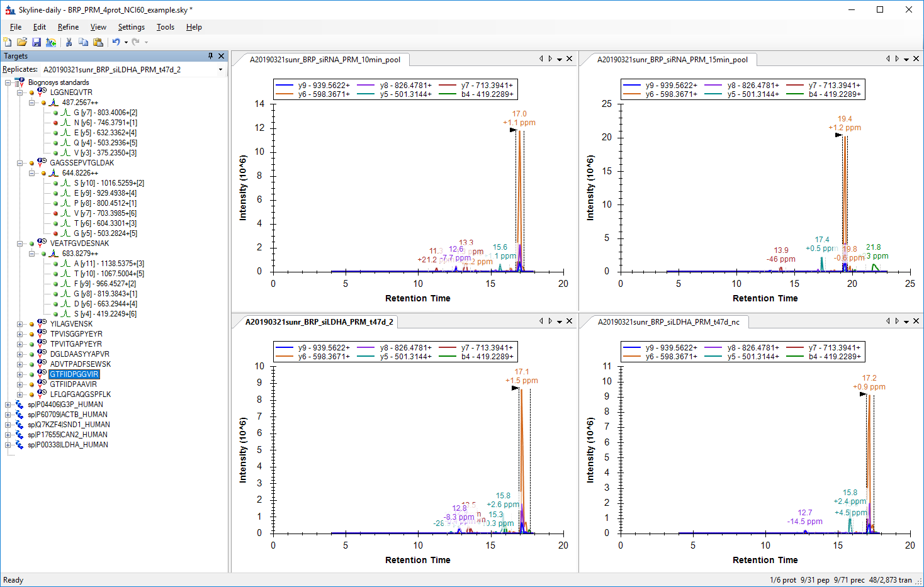Close the 15min_pool chromatogram pane
This screenshot has width=924, height=587.
click(x=916, y=59)
